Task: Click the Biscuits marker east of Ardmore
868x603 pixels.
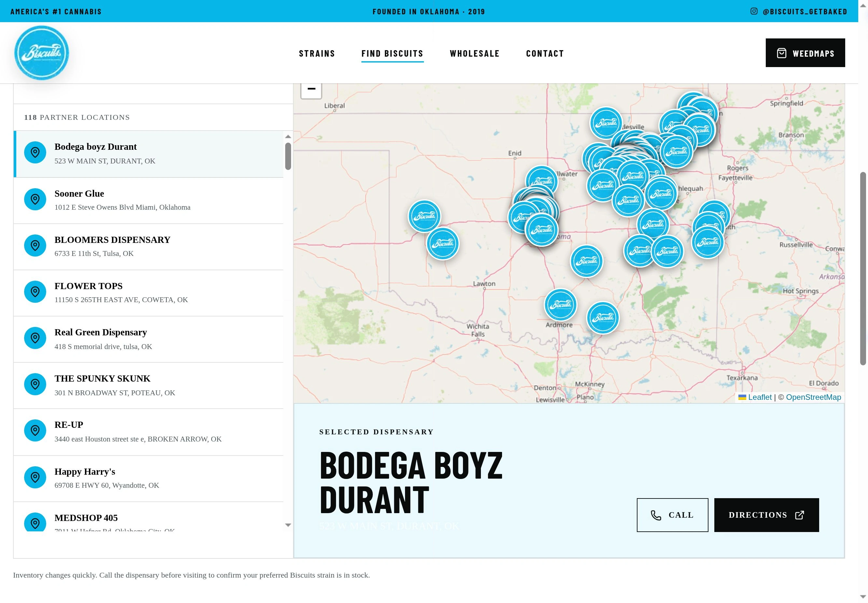Action: (x=603, y=318)
